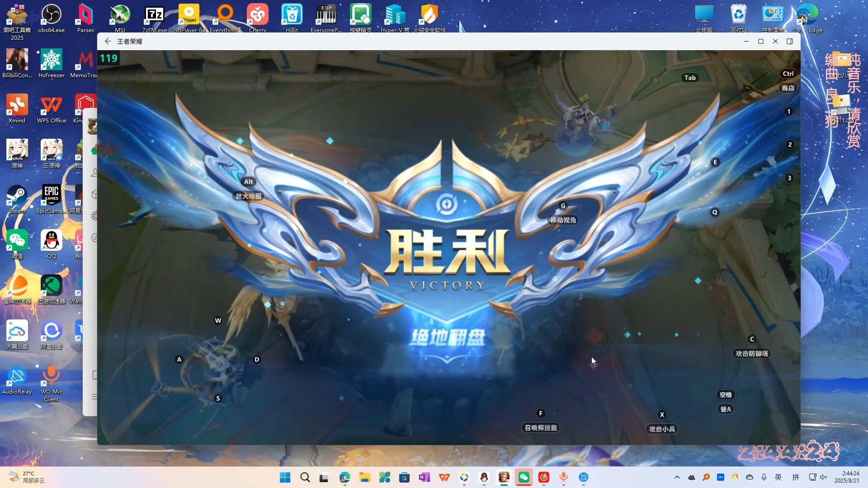Open 天翼云盘 desktop shortcut
The width and height of the screenshot is (868, 488).
[17, 335]
